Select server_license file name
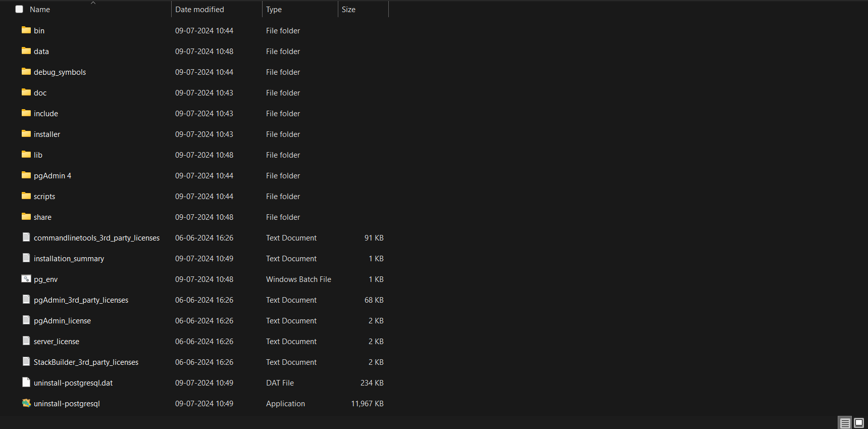This screenshot has height=429, width=868. click(x=57, y=342)
